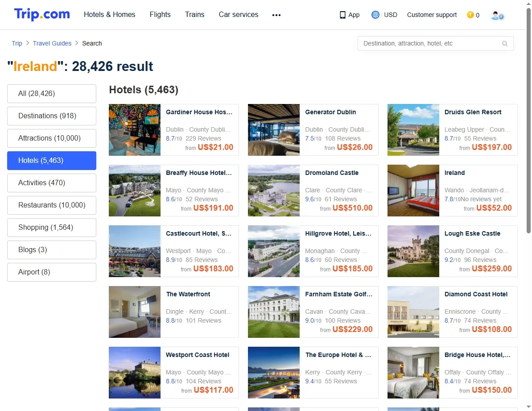Image resolution: width=532 pixels, height=411 pixels.
Task: Click price US$259.00
Action: click(491, 269)
